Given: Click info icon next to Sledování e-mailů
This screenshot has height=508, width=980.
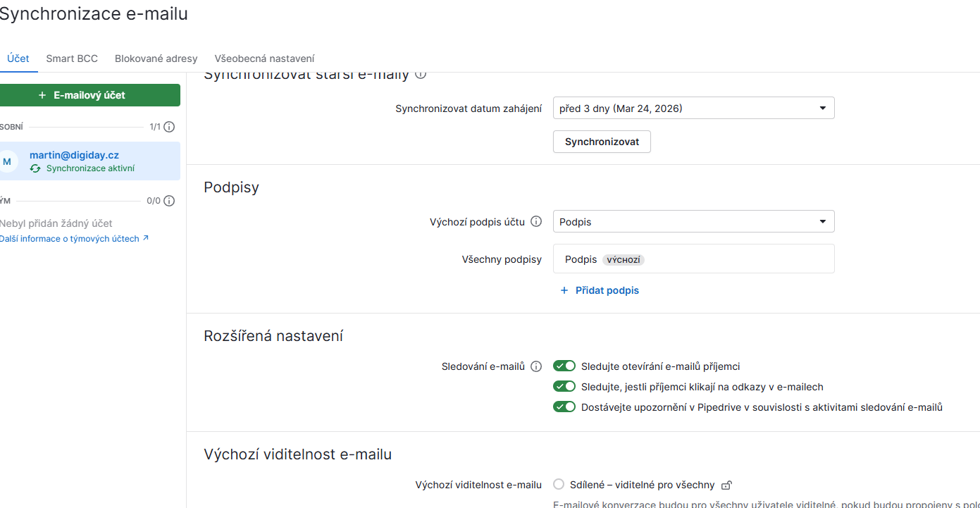Looking at the screenshot, I should (x=536, y=366).
